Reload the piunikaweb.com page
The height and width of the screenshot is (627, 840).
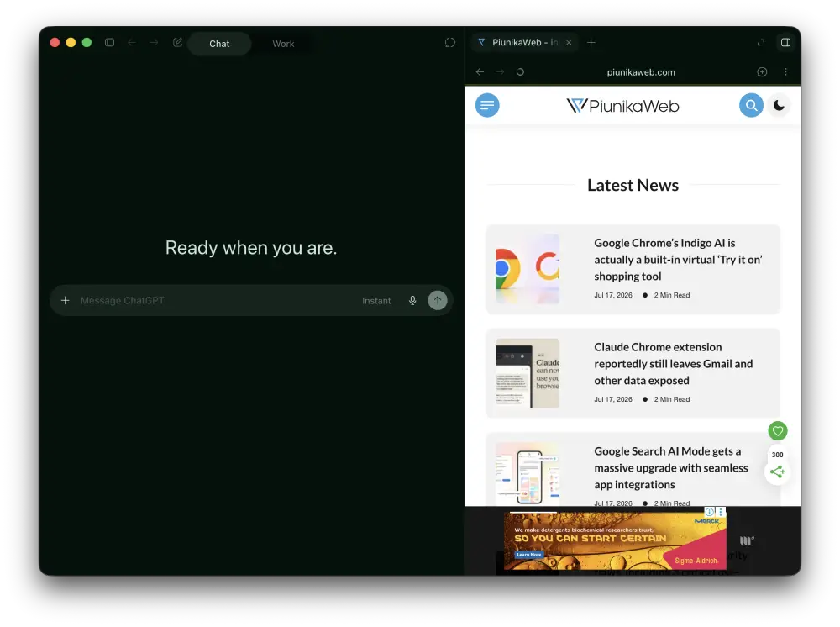tap(520, 71)
